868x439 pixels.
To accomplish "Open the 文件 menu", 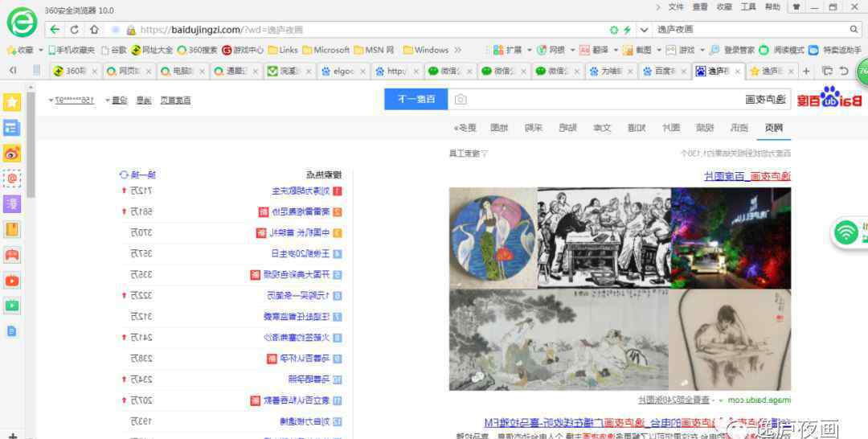I will tap(676, 7).
